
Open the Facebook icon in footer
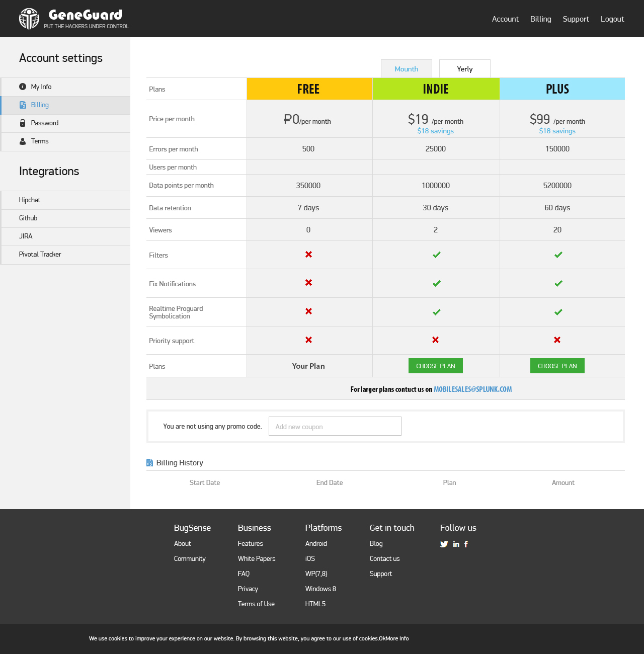[x=466, y=544]
